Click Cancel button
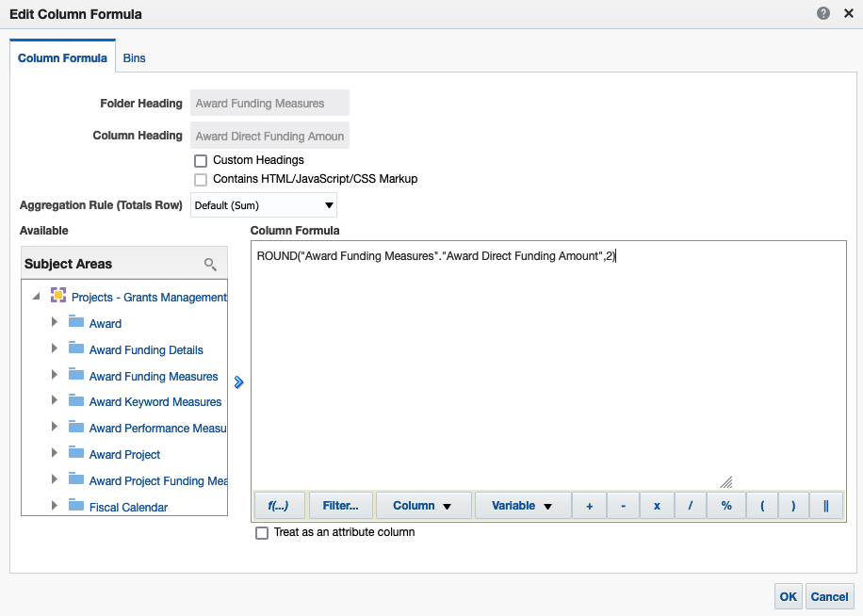The width and height of the screenshot is (863, 616). click(829, 597)
